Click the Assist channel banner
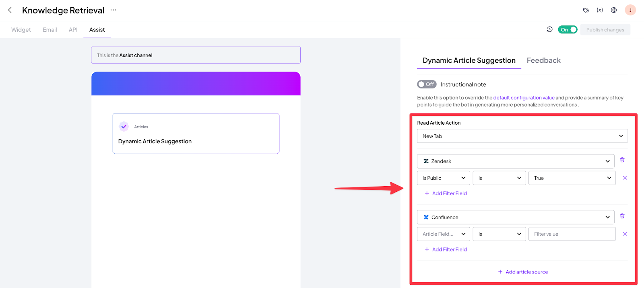644x288 pixels. click(x=196, y=55)
